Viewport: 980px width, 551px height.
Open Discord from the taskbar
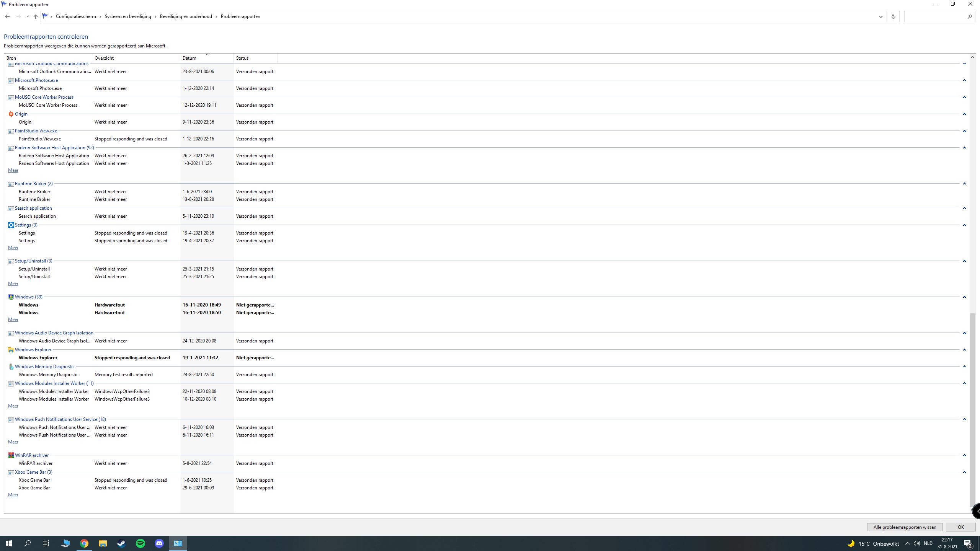pos(159,543)
